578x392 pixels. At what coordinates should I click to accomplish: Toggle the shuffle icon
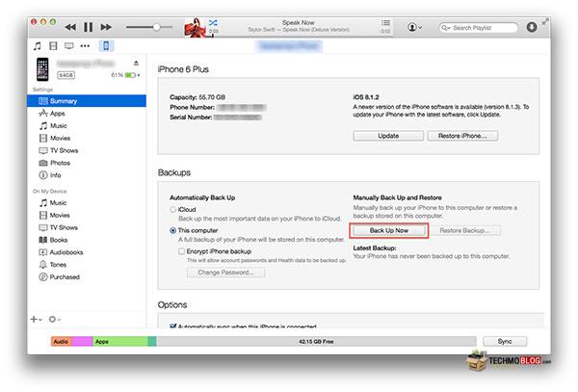(213, 23)
